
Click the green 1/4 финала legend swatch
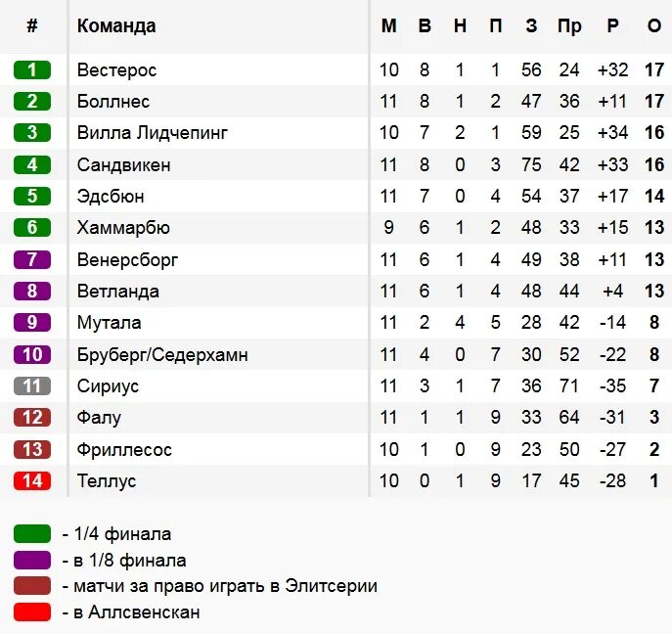coord(32,533)
